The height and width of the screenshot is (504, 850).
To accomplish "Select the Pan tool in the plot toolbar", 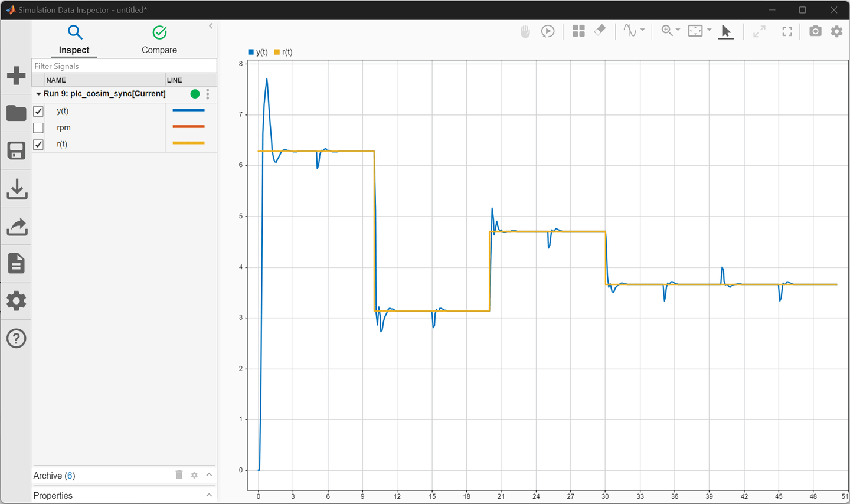I will point(525,31).
